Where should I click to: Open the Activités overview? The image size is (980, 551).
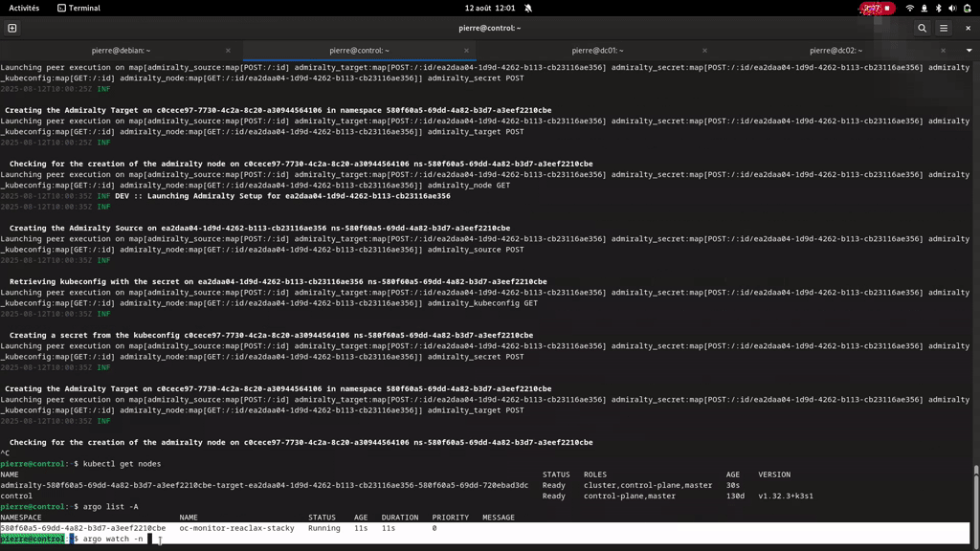point(24,8)
